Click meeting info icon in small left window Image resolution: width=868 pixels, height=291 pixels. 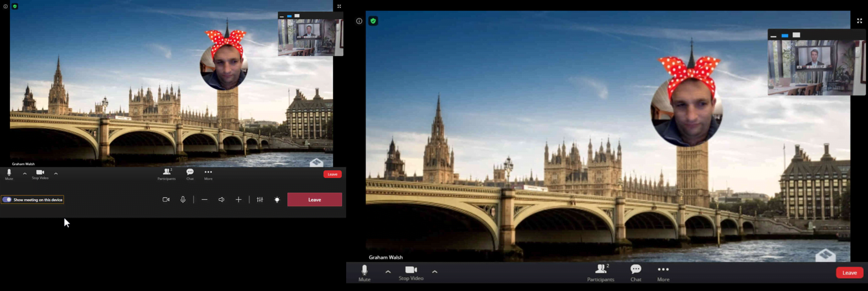pyautogui.click(x=5, y=7)
